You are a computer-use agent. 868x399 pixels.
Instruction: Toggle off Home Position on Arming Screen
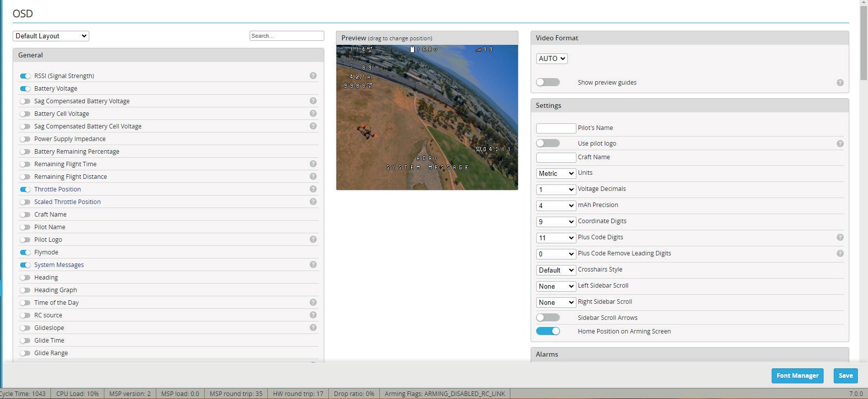[548, 331]
